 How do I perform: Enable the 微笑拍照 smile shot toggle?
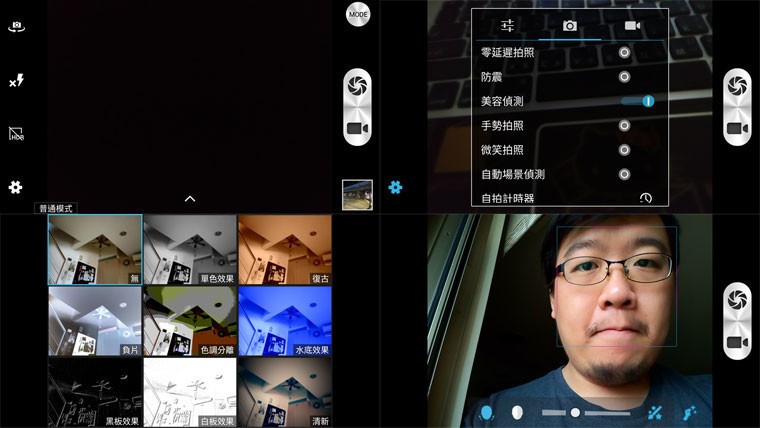(x=624, y=150)
